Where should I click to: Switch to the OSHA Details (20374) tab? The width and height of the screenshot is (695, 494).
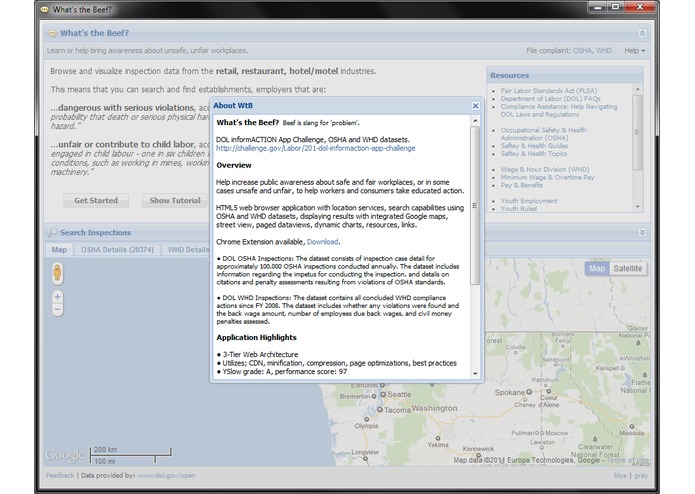click(117, 250)
